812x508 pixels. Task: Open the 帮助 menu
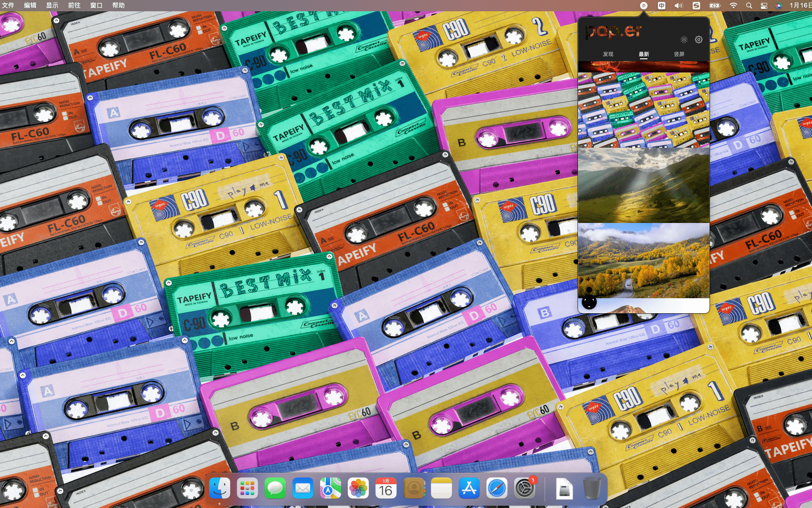pos(118,6)
